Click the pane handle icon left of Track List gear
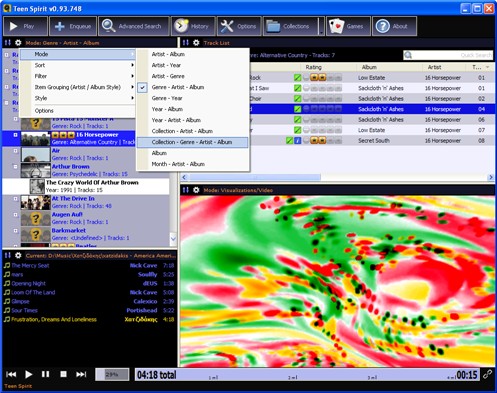 click(x=186, y=43)
